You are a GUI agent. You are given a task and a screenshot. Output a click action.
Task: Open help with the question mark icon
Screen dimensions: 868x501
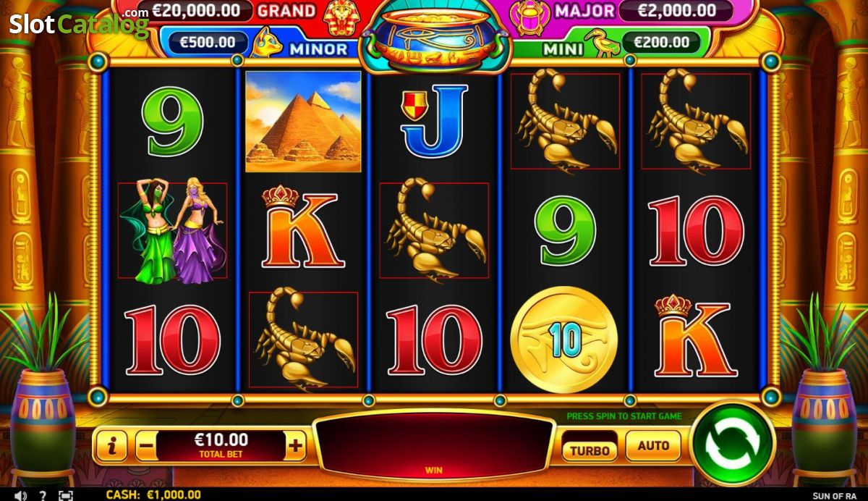(x=43, y=495)
